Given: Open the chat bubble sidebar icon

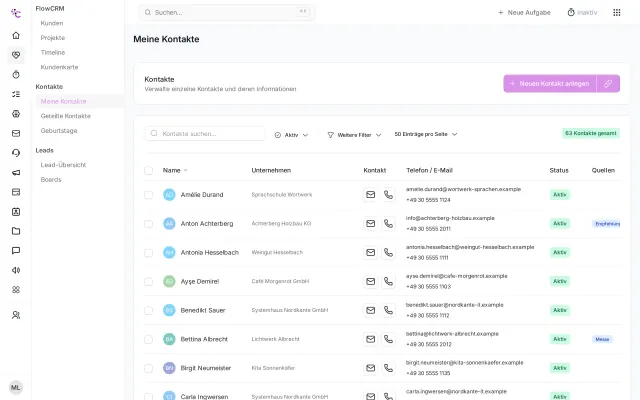Looking at the screenshot, I should pyautogui.click(x=16, y=251).
